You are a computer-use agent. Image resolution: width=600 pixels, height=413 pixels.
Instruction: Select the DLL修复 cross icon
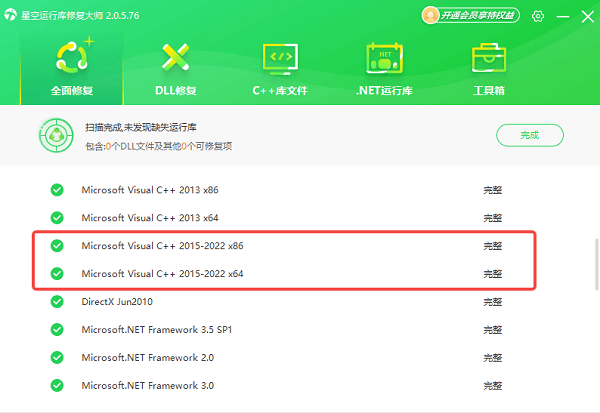[x=176, y=57]
